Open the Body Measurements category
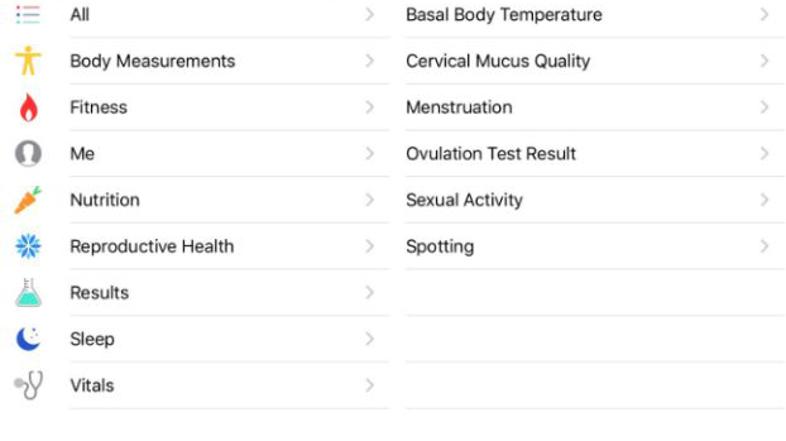 point(152,61)
